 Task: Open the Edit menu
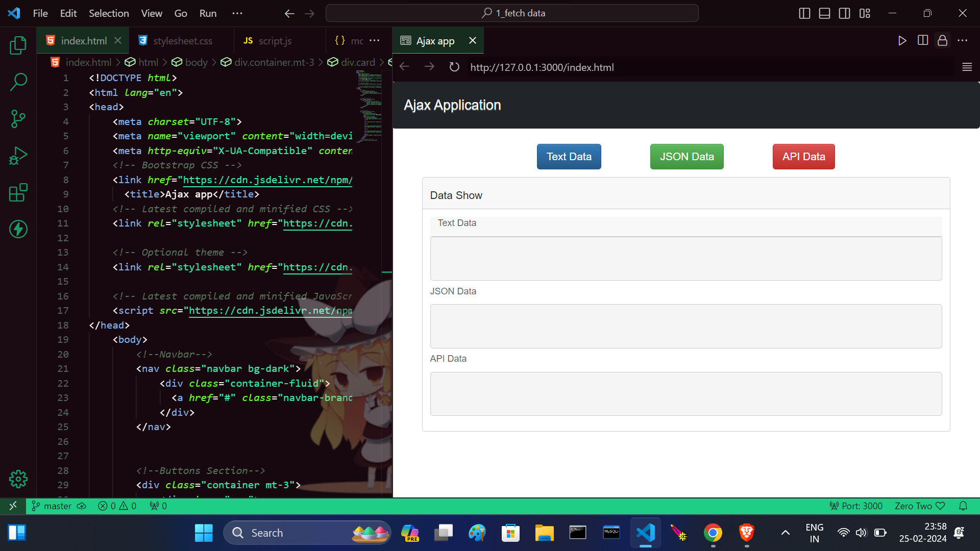point(68,13)
